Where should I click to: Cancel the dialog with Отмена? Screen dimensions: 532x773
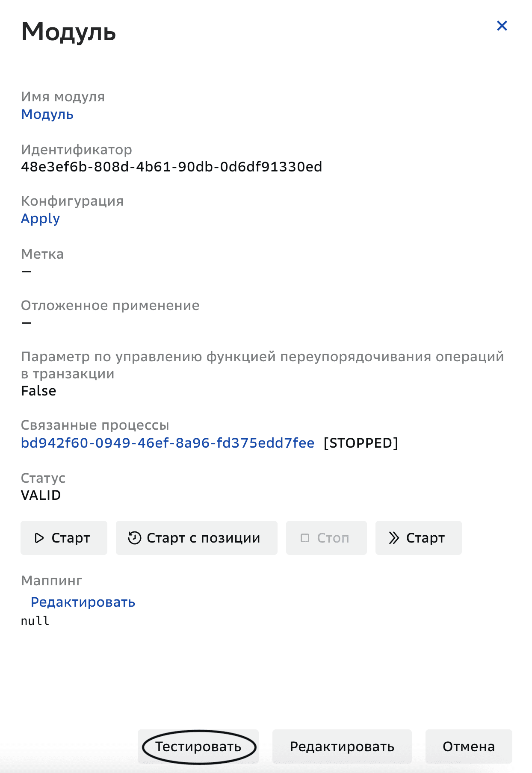pos(469,746)
